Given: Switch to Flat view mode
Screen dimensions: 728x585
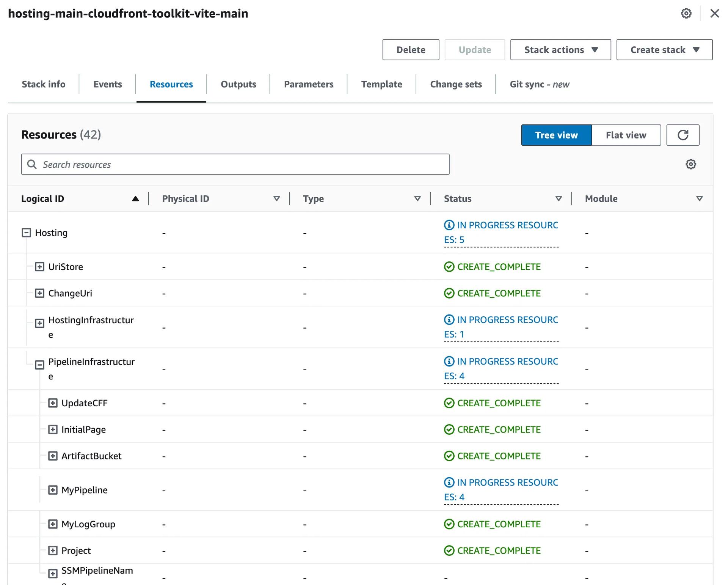Looking at the screenshot, I should click(626, 135).
